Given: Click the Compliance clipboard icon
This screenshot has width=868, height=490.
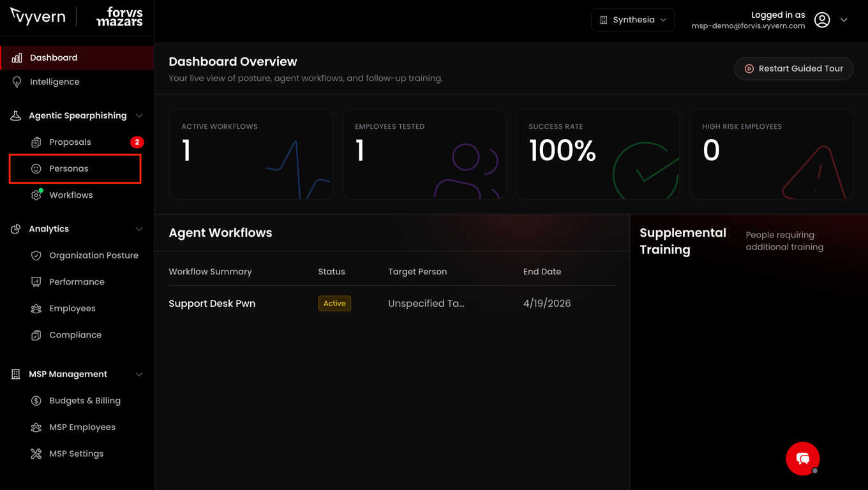Looking at the screenshot, I should [x=36, y=335].
